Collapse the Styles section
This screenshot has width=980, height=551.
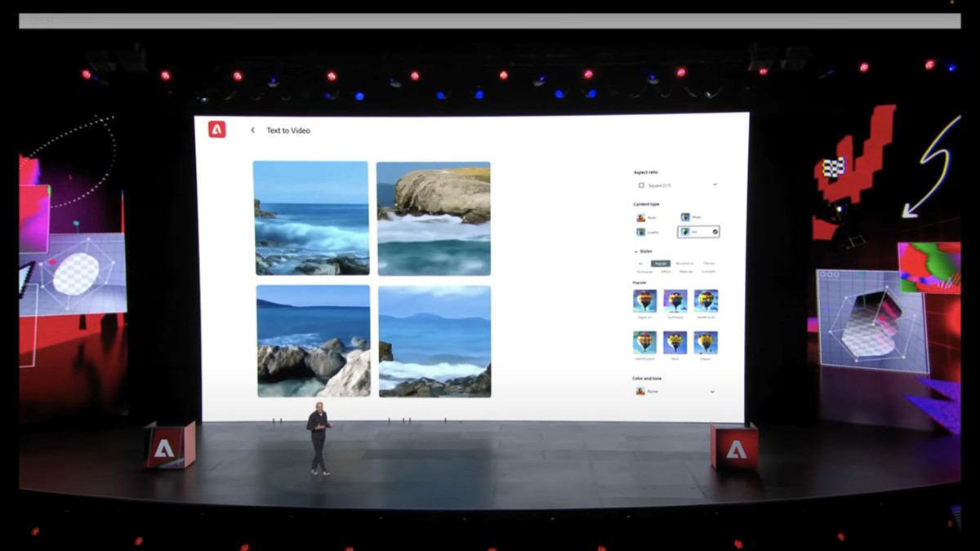tap(635, 249)
